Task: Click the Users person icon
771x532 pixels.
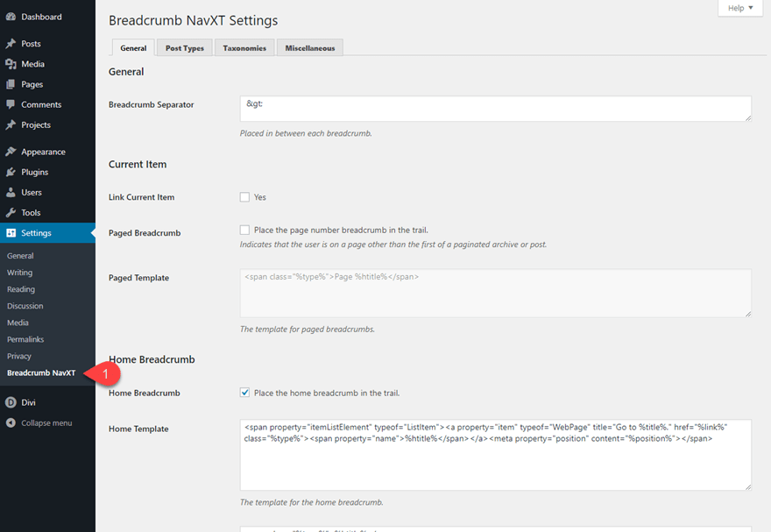Action: pos(11,192)
